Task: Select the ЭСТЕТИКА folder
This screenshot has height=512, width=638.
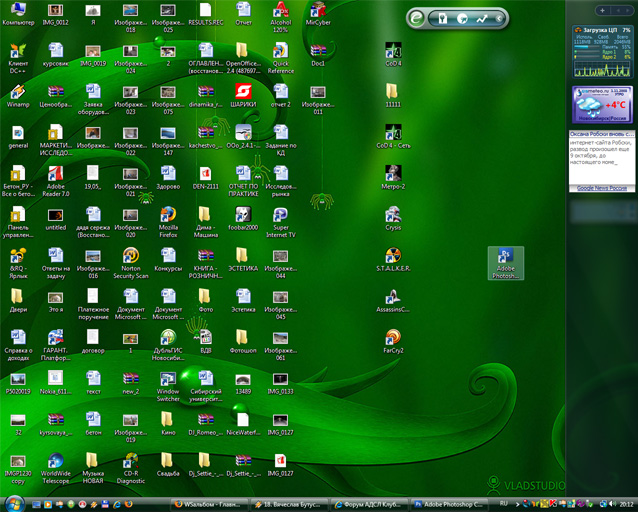Action: coord(243,260)
